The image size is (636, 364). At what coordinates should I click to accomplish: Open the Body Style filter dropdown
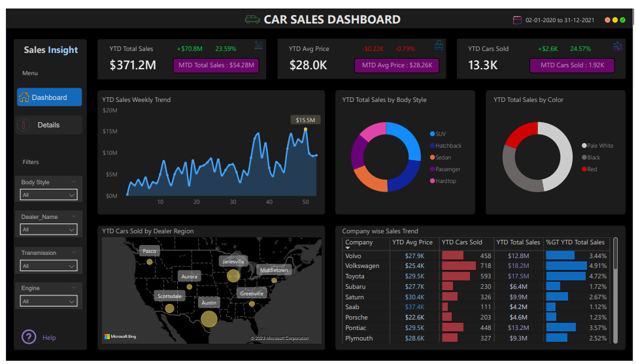(49, 195)
